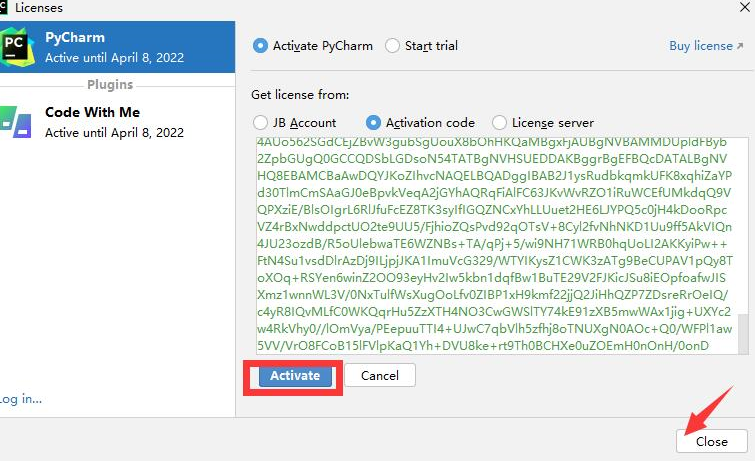Click the code line starting with c4yR8IQvMLfC0WKQ

click(494, 312)
